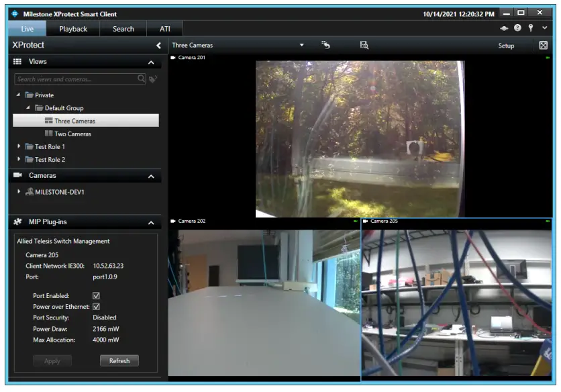Select the Camera 205 video feed
The width and height of the screenshot is (561, 392).
pos(456,303)
